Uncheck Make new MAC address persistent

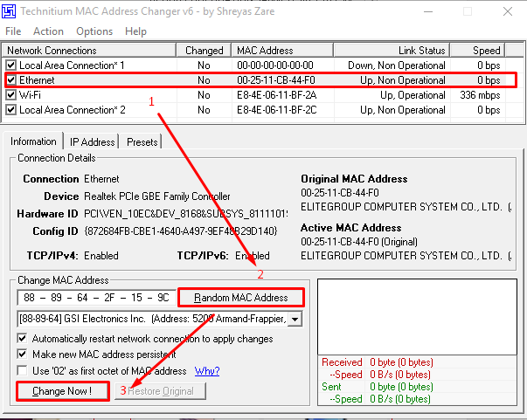[x=22, y=354]
